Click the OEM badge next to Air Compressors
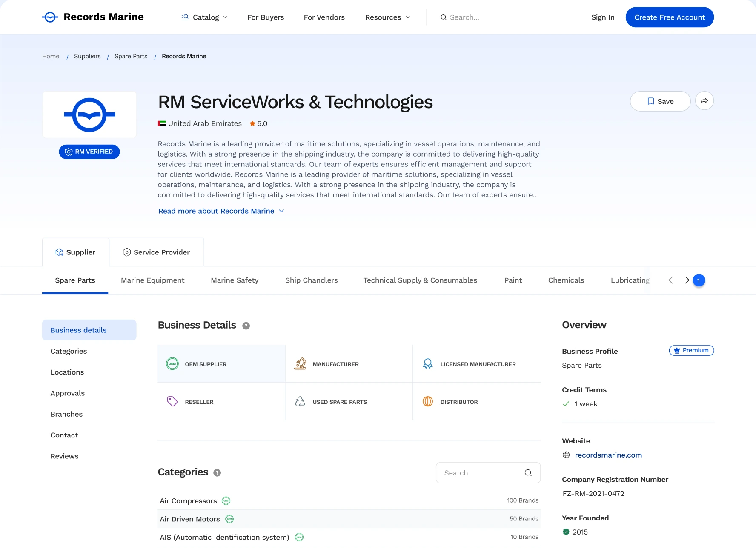 coord(226,501)
